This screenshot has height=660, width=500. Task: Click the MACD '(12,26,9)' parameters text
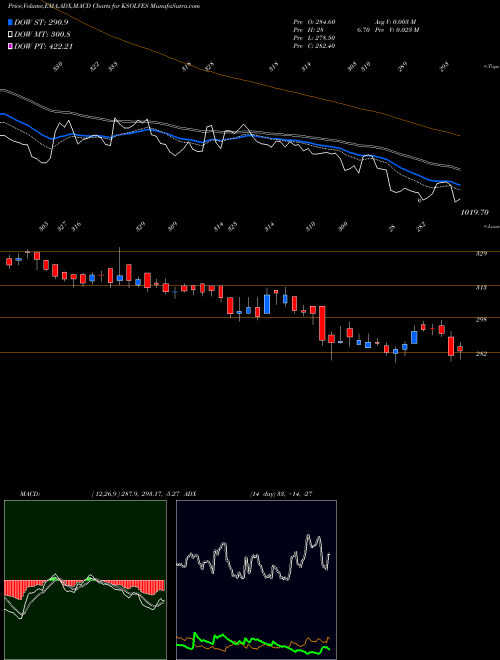click(136, 494)
